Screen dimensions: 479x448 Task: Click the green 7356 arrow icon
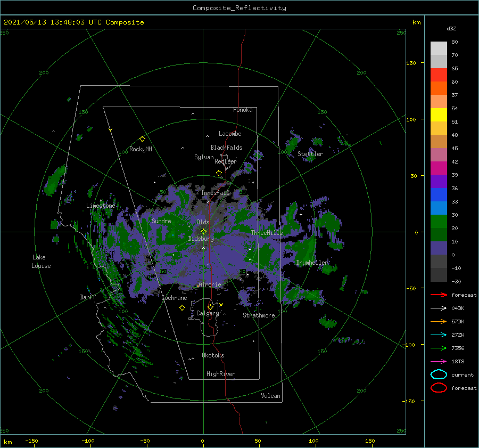439,348
